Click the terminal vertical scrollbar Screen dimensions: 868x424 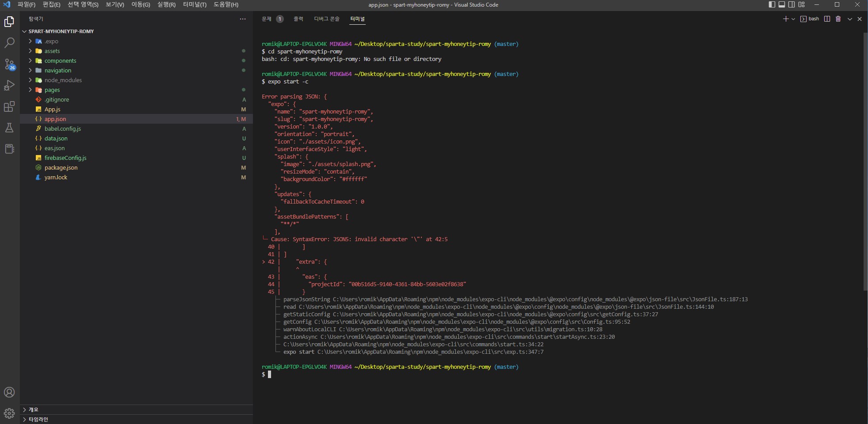click(x=865, y=162)
